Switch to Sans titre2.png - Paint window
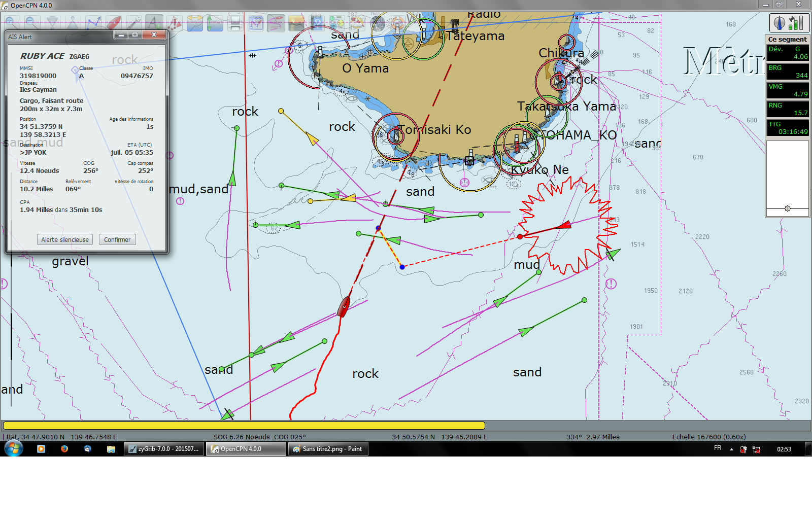The image size is (812, 526). pyautogui.click(x=328, y=449)
